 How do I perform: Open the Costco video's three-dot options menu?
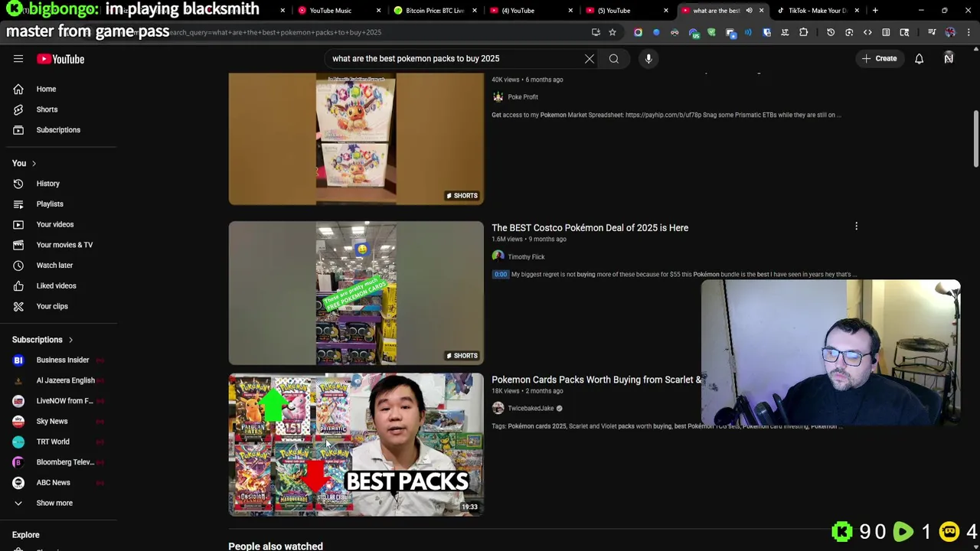click(856, 227)
